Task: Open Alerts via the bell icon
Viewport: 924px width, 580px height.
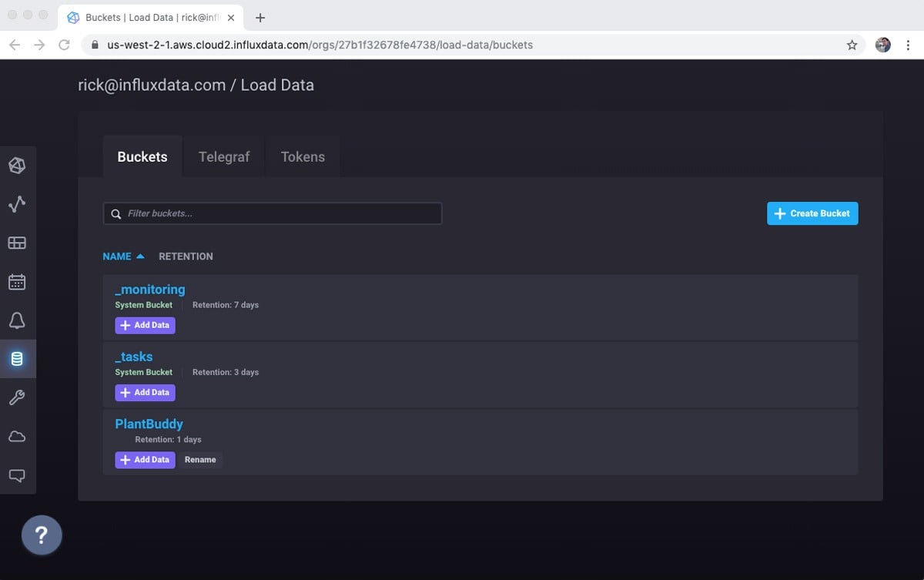Action: click(18, 320)
